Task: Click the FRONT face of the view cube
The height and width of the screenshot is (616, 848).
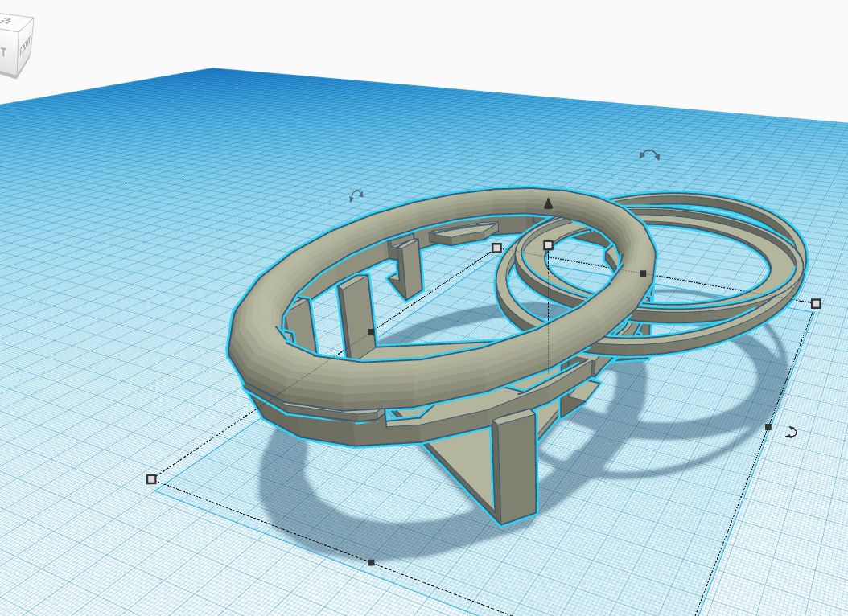Action: point(26,47)
